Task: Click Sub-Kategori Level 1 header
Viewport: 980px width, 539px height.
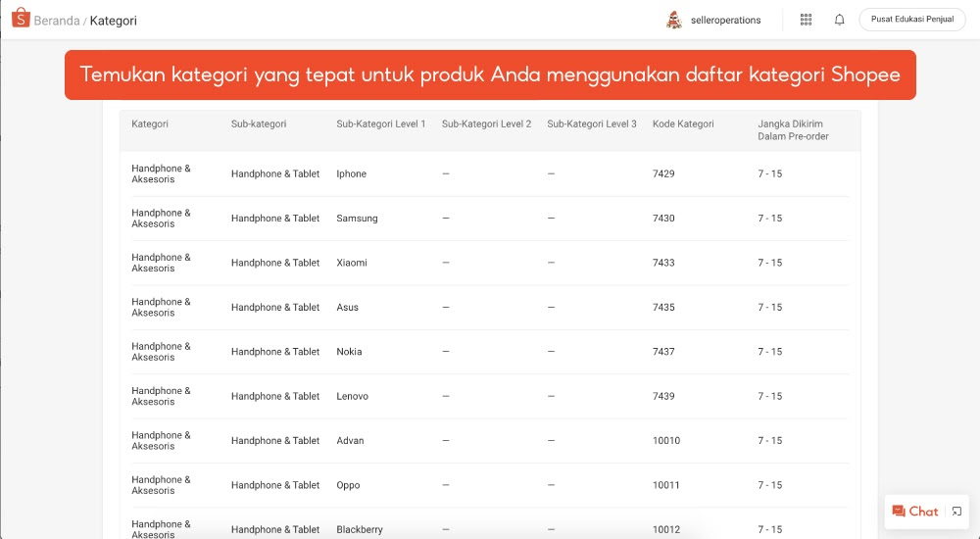Action: (380, 123)
